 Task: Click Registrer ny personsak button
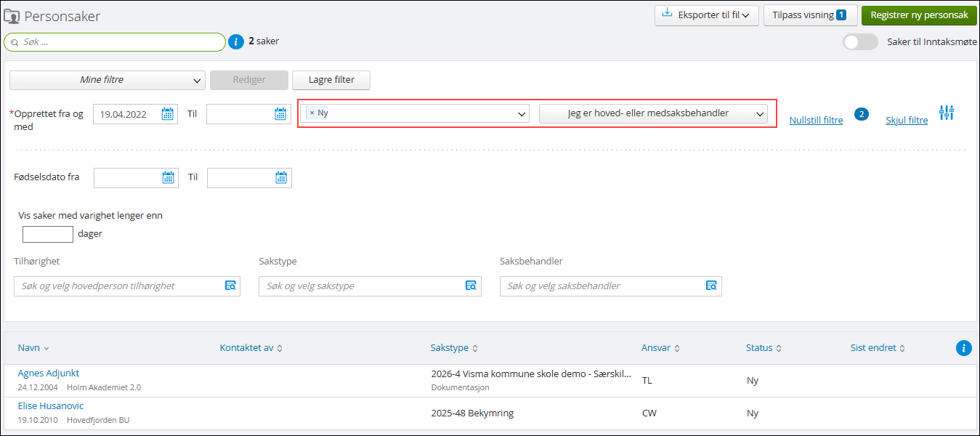pyautogui.click(x=918, y=15)
